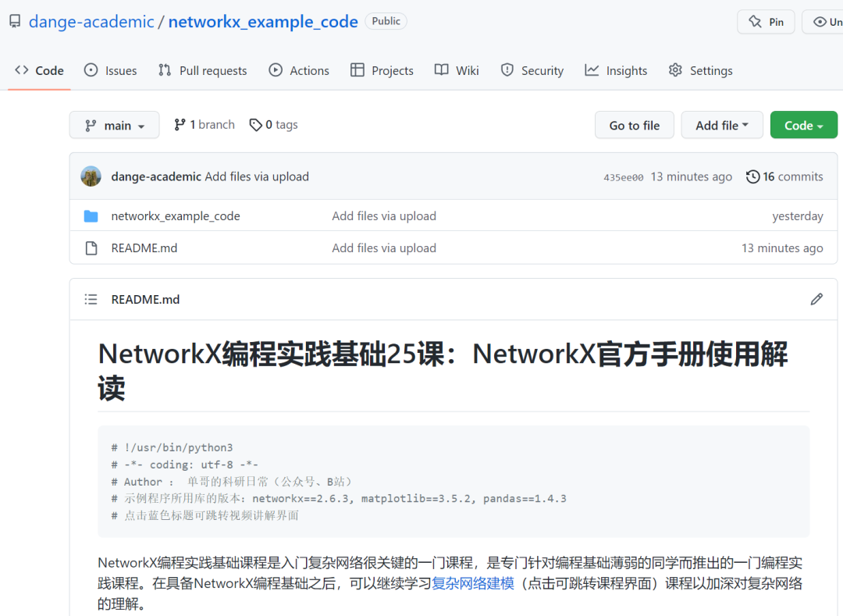The width and height of the screenshot is (843, 616).
Task: Edit README with the pencil icon
Action: click(x=816, y=299)
